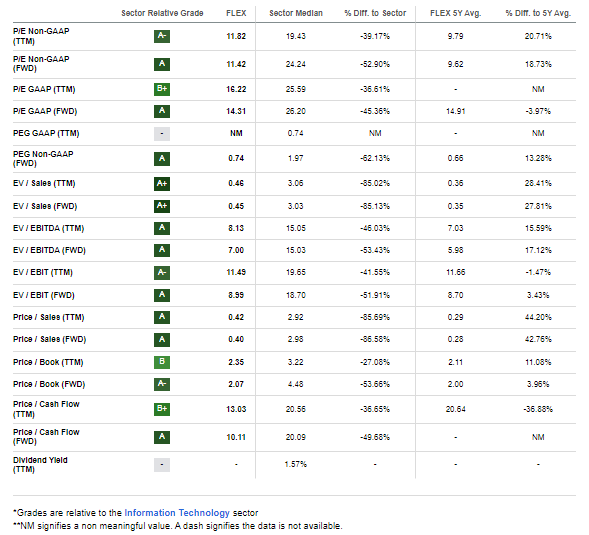Image resolution: width=589 pixels, height=535 pixels.
Task: Click the EV / EBITDA (FWD) row label
Action: pos(49,251)
